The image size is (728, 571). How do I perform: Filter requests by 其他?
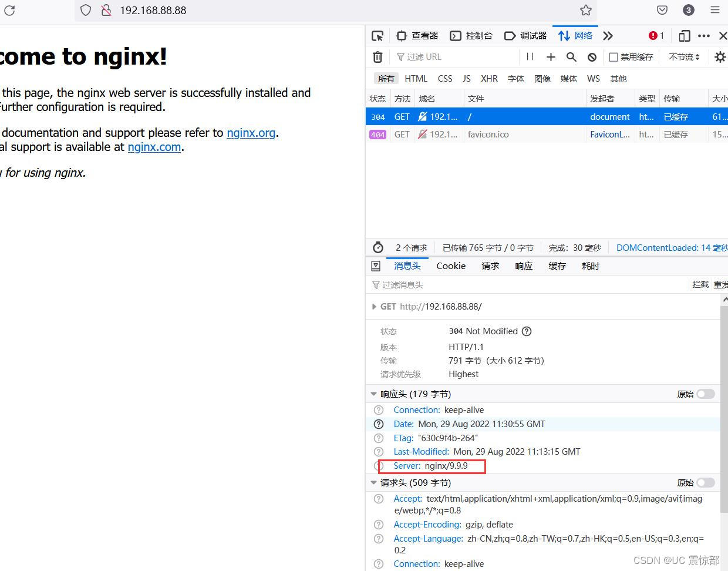click(x=618, y=79)
